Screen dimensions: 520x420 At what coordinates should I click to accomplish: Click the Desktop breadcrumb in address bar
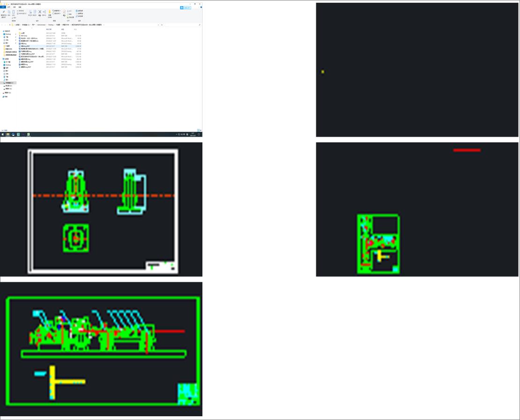pos(51,25)
